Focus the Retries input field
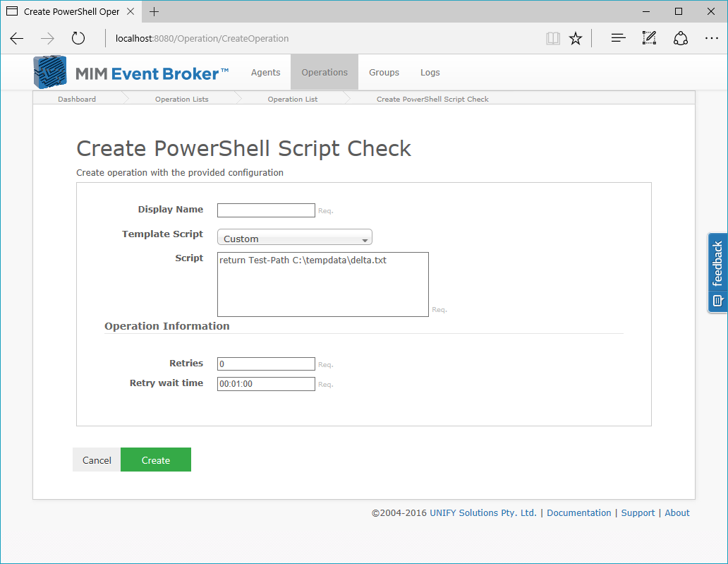Viewport: 728px width, 564px height. tap(266, 364)
